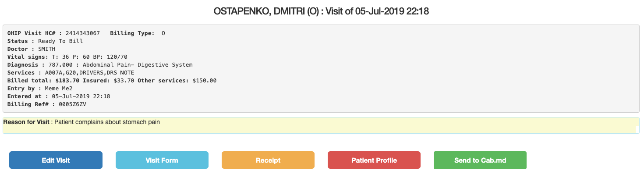Click the Diagnosis 787.000 Abdominal Pain line

tap(100, 65)
